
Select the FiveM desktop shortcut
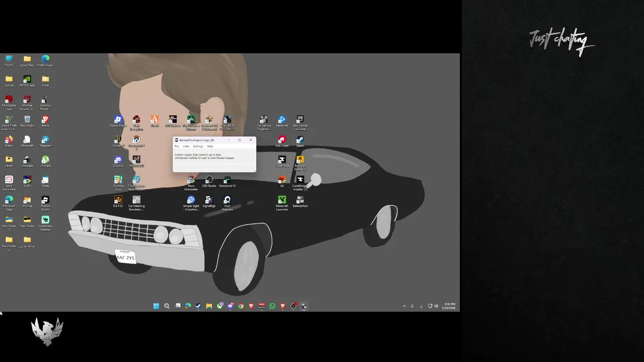click(154, 121)
